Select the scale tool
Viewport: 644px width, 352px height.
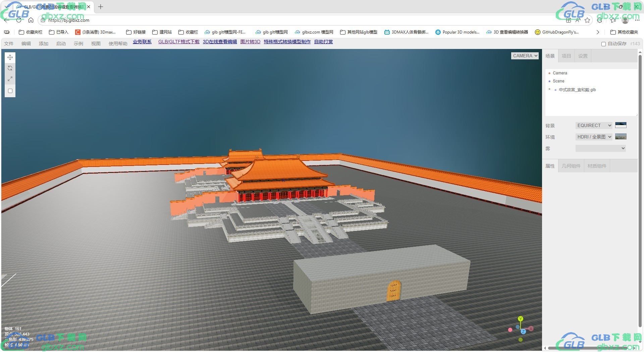10,79
